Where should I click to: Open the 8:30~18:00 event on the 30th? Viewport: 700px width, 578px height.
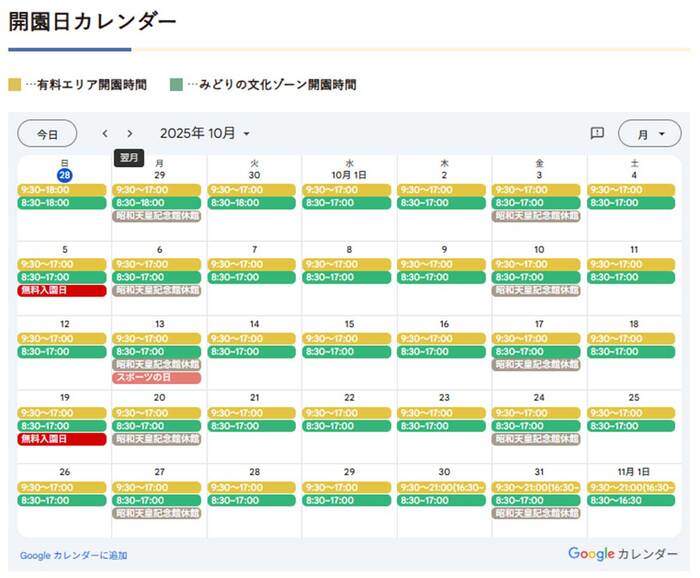[x=251, y=203]
